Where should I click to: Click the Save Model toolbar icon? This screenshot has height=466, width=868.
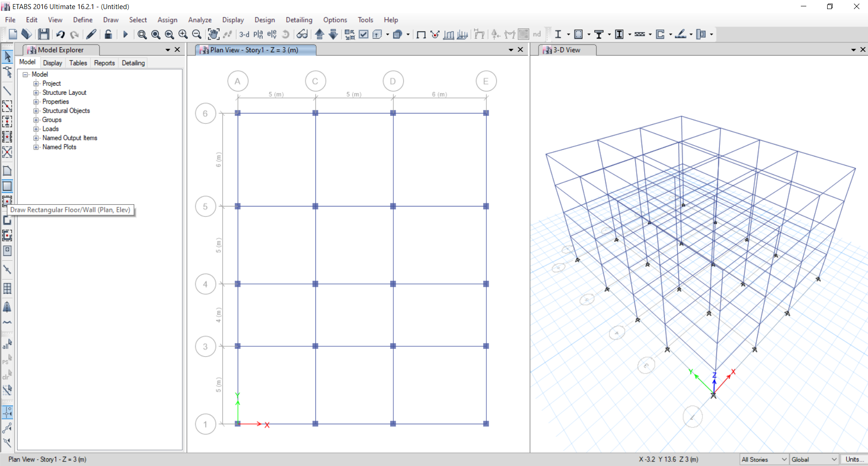click(x=44, y=34)
